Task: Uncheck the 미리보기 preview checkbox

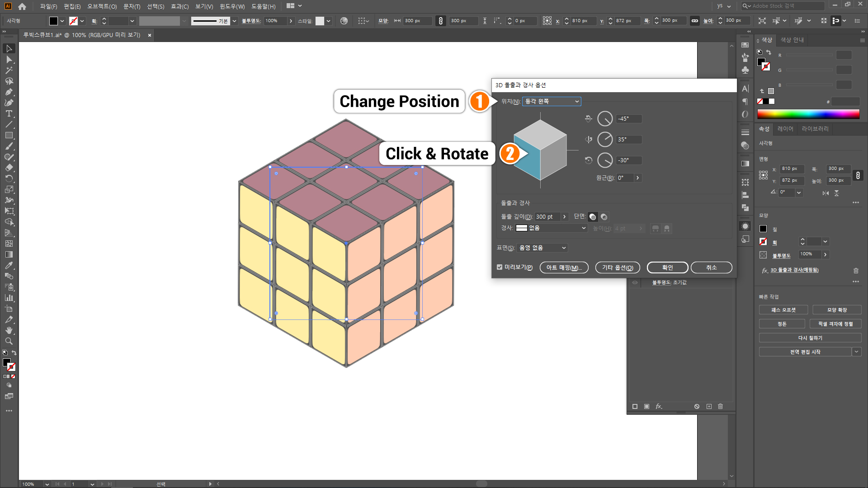Action: pos(500,267)
